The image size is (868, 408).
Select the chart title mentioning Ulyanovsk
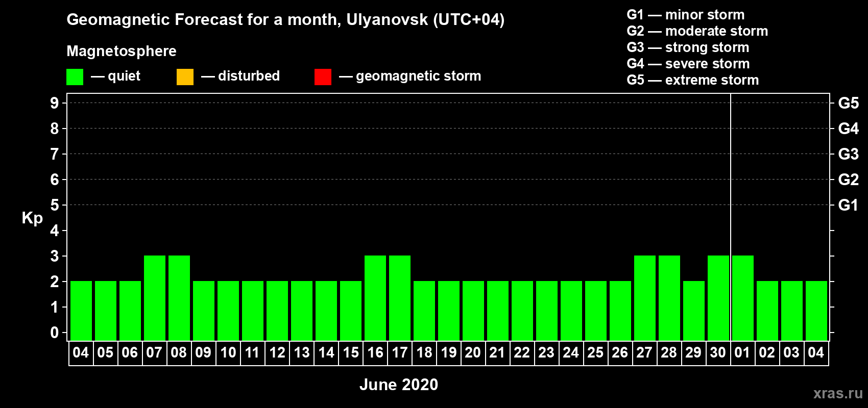click(285, 20)
